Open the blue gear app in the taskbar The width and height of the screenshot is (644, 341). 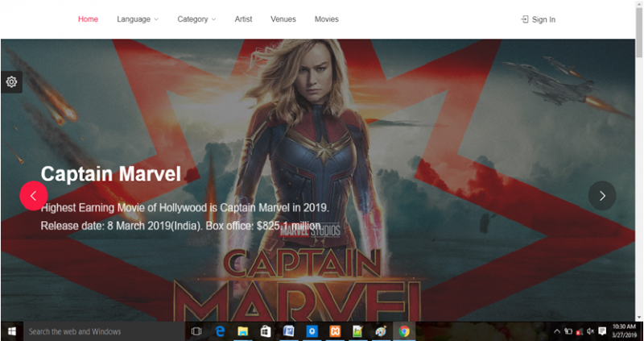pos(312,331)
